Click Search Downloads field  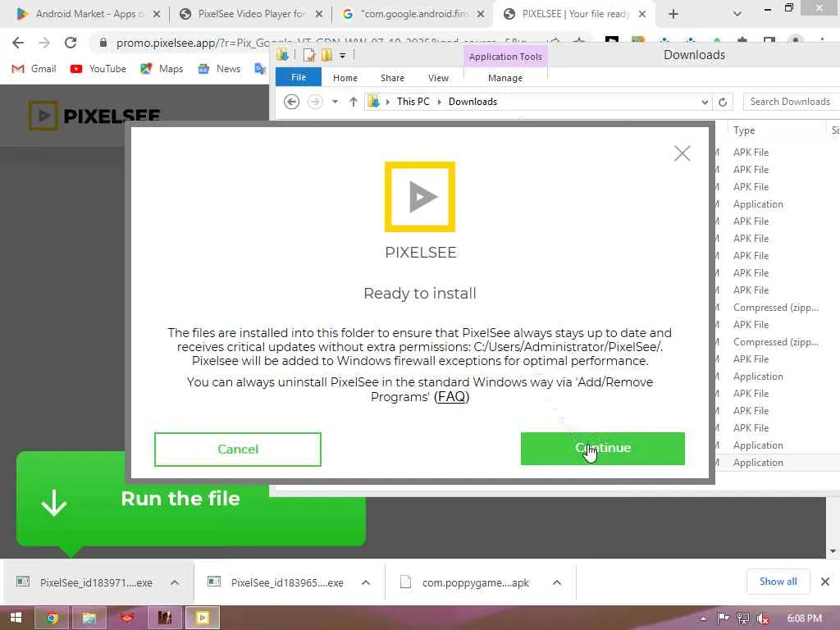coord(791,101)
